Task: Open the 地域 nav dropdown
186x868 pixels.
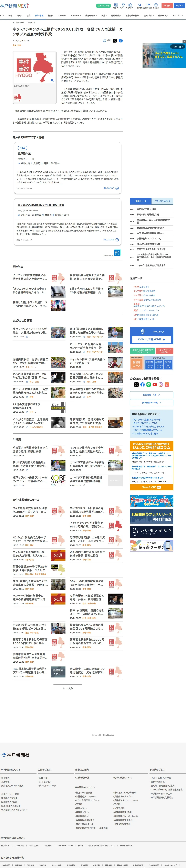Action: coord(20,15)
